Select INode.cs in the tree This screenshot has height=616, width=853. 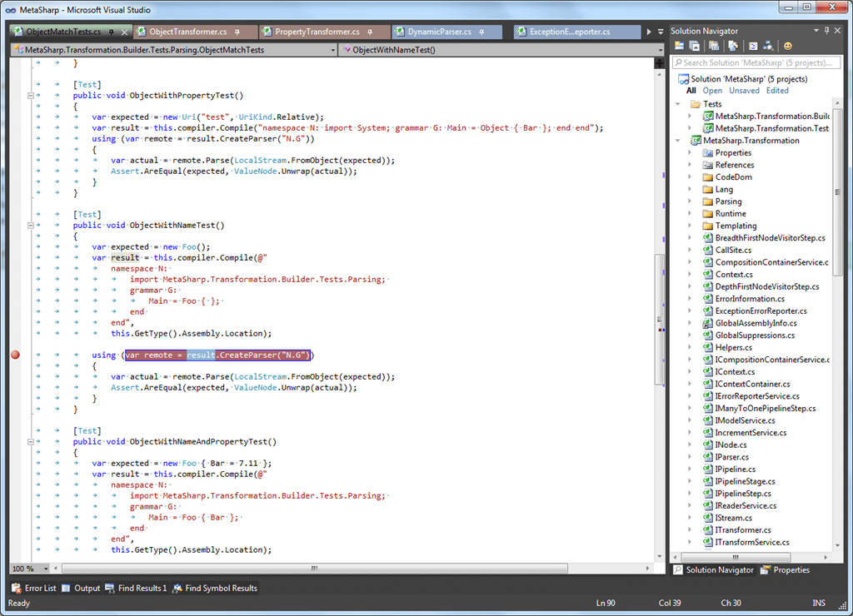731,445
